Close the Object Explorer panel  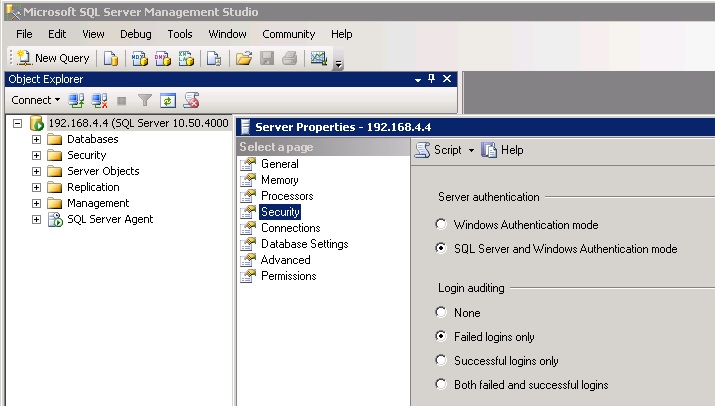pos(447,79)
